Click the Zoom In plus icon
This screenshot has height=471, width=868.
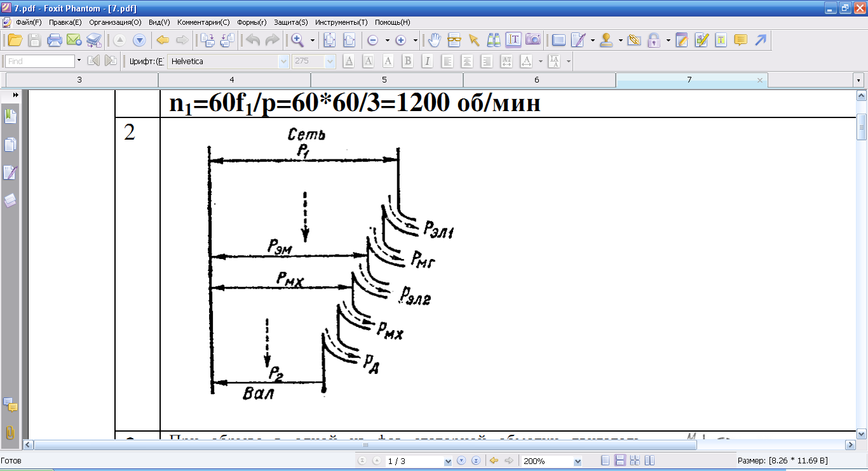point(401,41)
